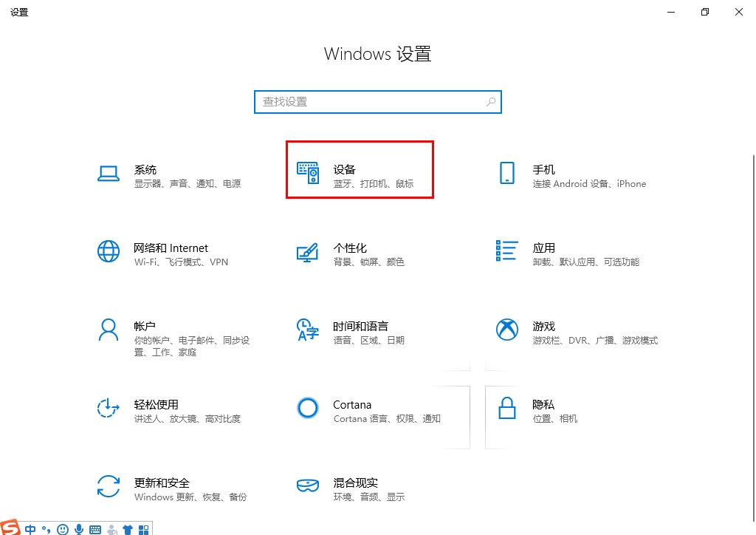
Task: Open the 时间和语言 clock-letter icon
Action: click(x=308, y=330)
